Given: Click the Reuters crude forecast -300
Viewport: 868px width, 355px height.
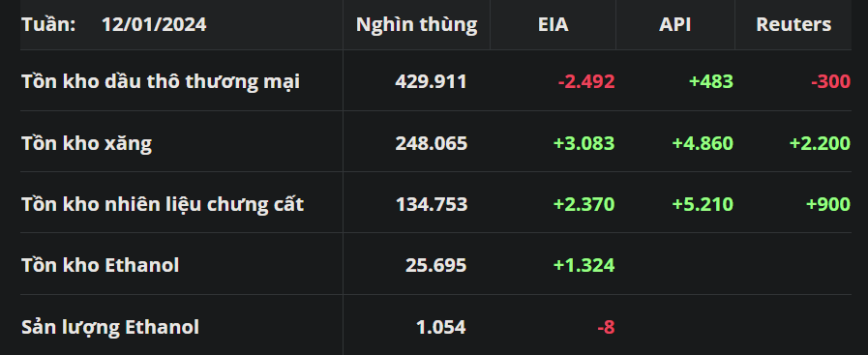Looking at the screenshot, I should pos(830,82).
